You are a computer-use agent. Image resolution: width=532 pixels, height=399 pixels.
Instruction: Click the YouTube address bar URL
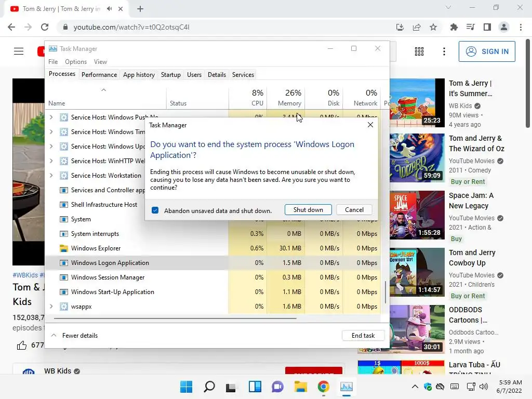point(131,27)
